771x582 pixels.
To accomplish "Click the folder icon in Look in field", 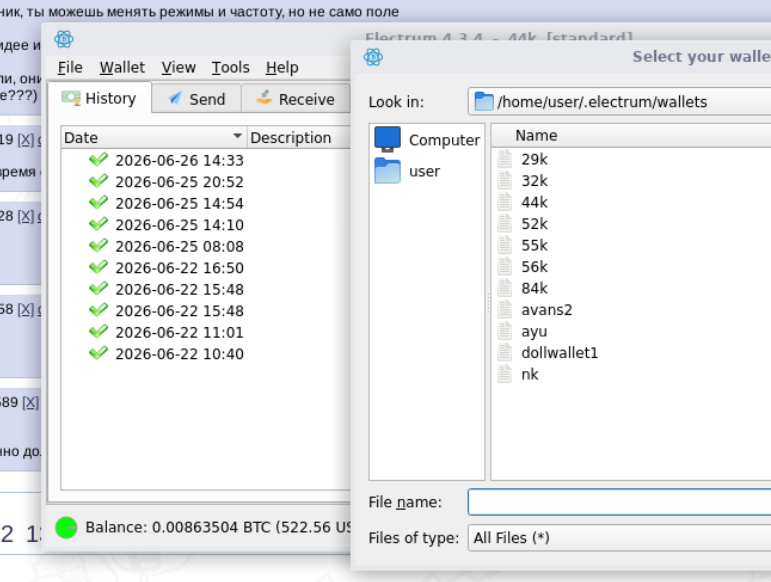I will [484, 102].
